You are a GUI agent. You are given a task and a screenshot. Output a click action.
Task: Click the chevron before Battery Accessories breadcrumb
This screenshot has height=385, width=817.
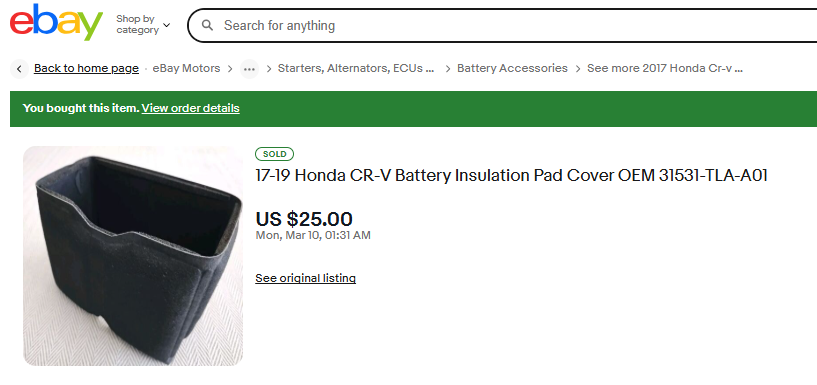click(x=448, y=69)
